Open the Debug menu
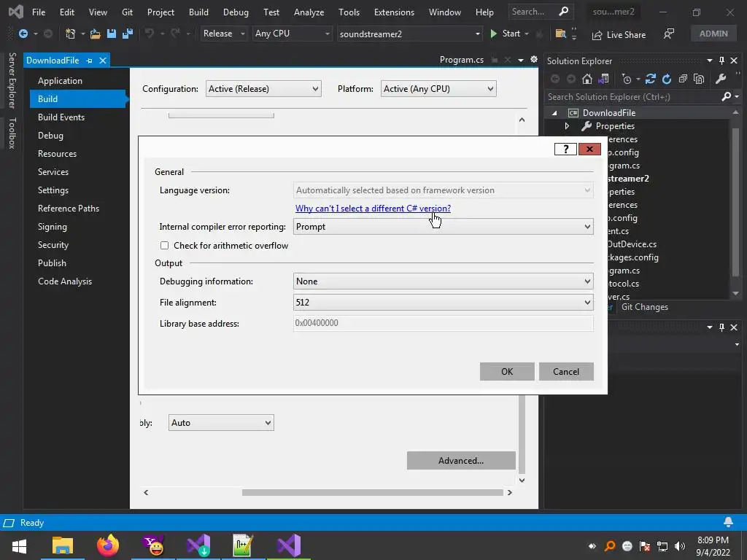The height and width of the screenshot is (560, 747). tap(236, 12)
